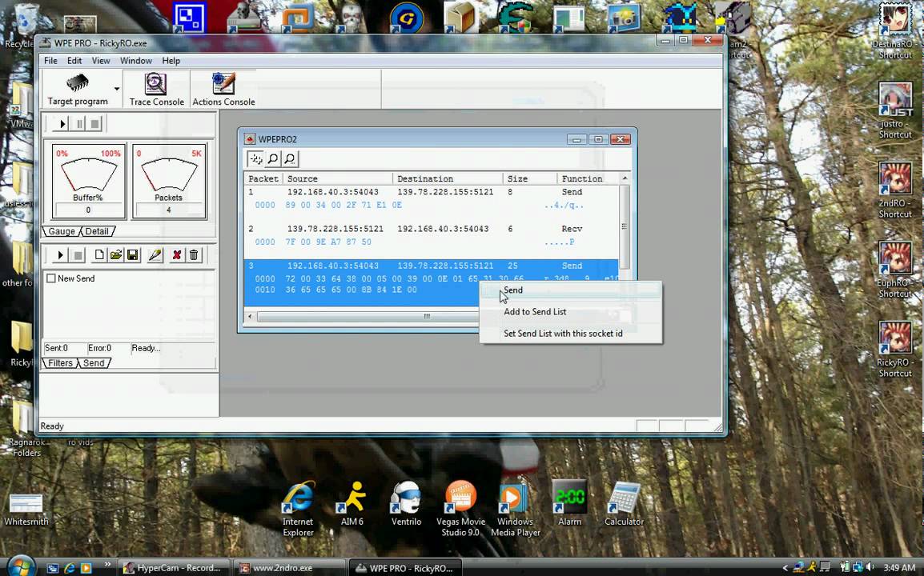Click the Windows Start button
The width and height of the screenshot is (924, 576).
pos(20,566)
